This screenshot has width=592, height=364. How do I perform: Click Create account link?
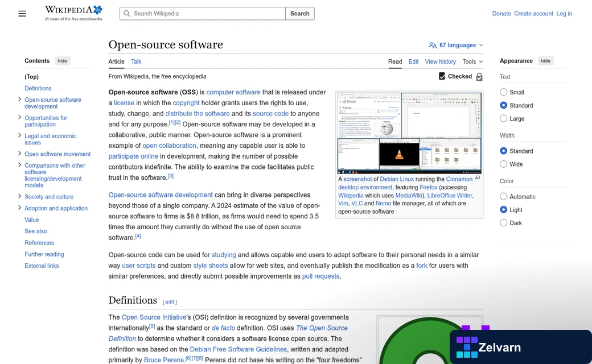coord(533,14)
